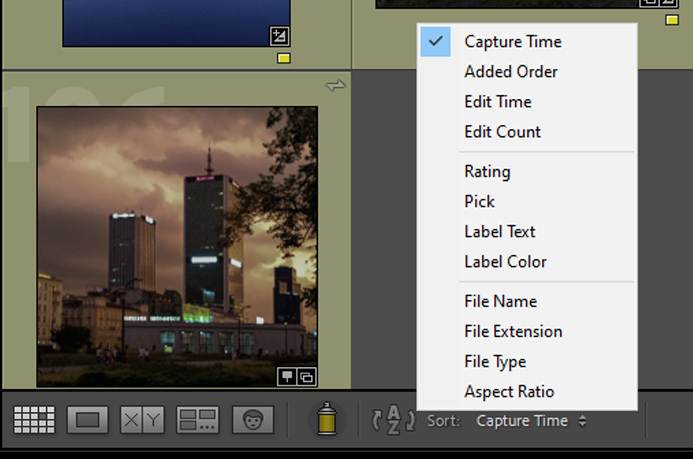Sort photos by Pick

(x=527, y=201)
